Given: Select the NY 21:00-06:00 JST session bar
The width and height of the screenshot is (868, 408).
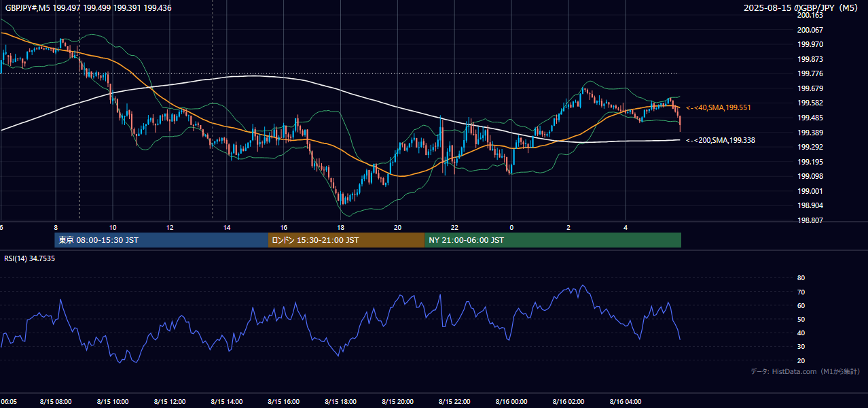Looking at the screenshot, I should [x=553, y=240].
